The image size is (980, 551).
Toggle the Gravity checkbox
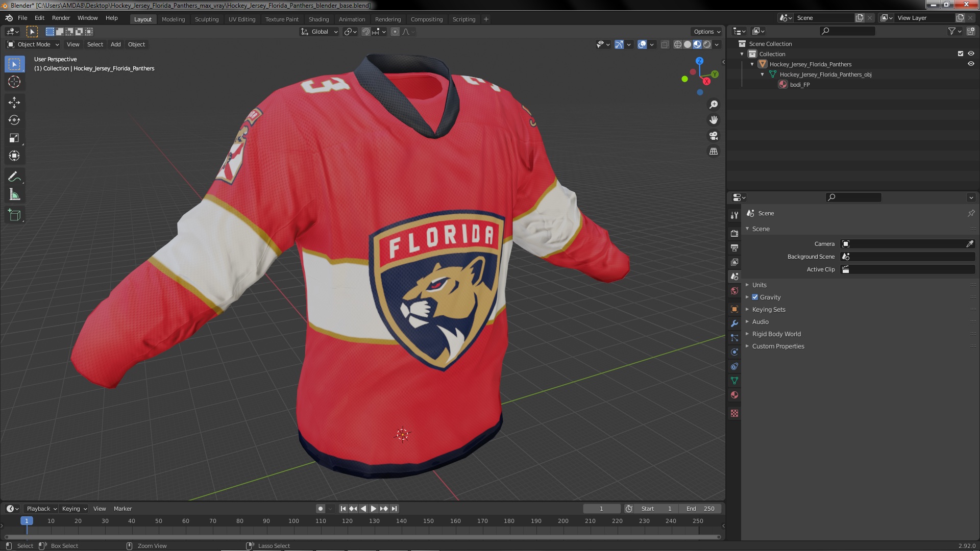pyautogui.click(x=755, y=297)
